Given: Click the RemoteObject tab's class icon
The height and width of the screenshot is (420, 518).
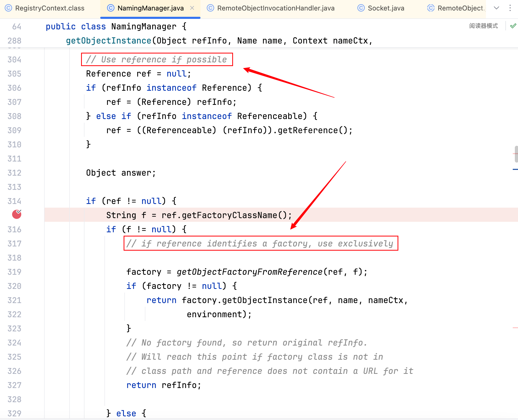Looking at the screenshot, I should coord(431,8).
